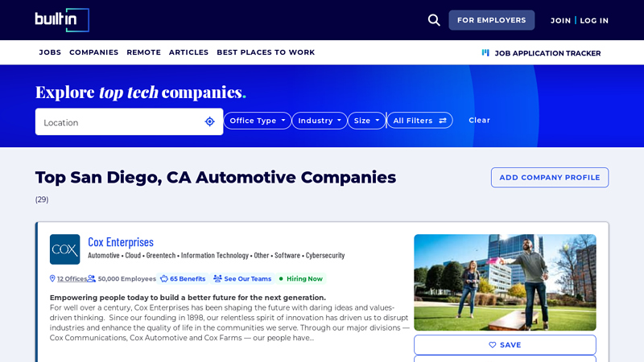Click 'Empowering people today' tagline
Image resolution: width=644 pixels, height=362 pixels.
click(x=188, y=298)
